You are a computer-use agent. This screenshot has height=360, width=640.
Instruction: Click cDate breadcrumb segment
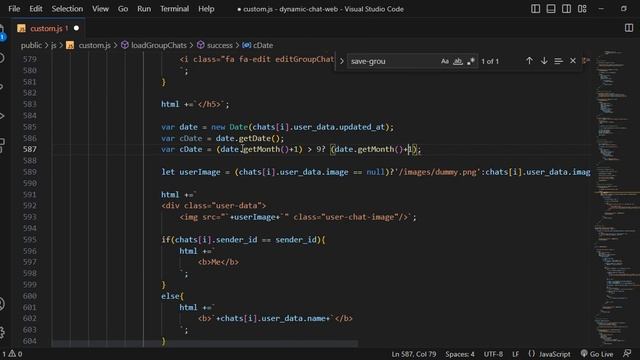coord(263,45)
